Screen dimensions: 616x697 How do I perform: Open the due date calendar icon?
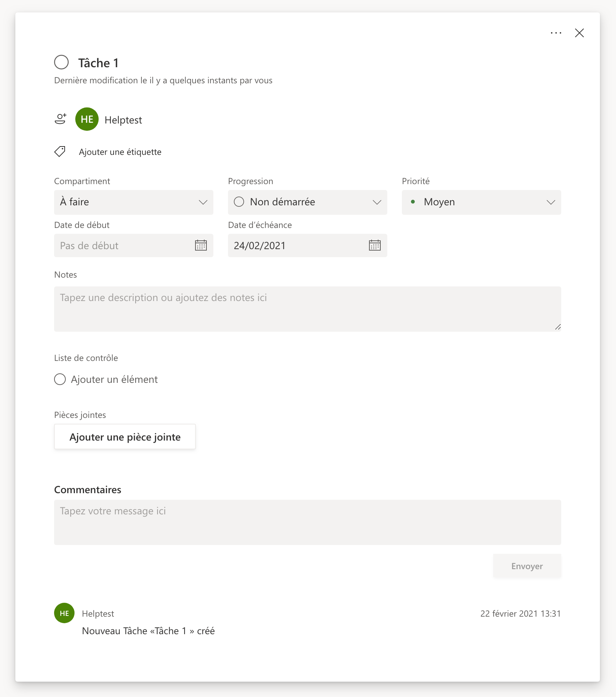374,245
